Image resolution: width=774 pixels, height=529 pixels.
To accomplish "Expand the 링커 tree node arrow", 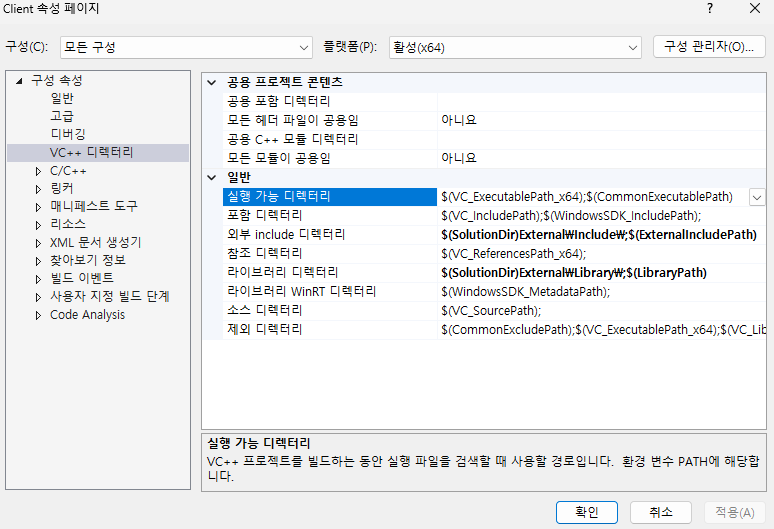I will pos(38,189).
